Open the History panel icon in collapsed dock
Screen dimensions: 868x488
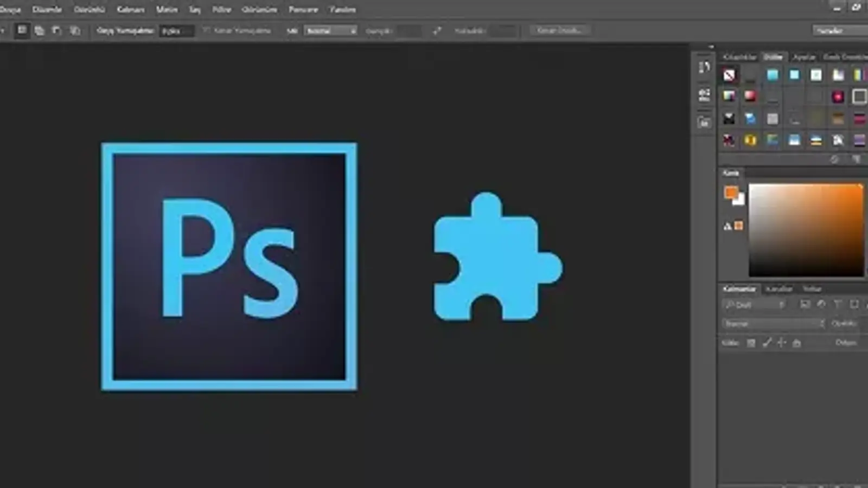(704, 67)
